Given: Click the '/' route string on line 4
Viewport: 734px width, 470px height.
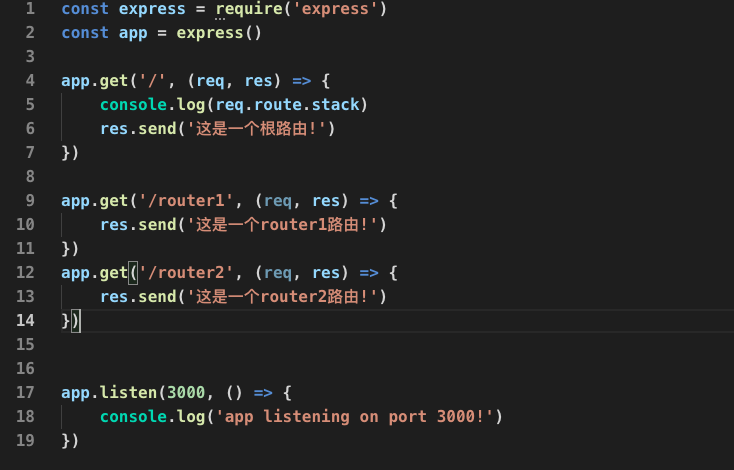Looking at the screenshot, I should [153, 81].
